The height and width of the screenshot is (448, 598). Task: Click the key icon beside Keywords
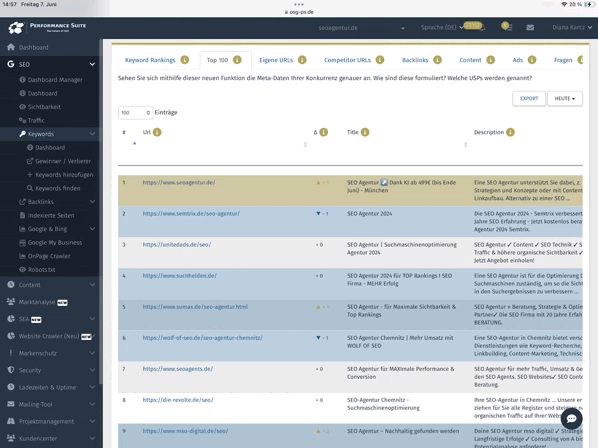tap(23, 134)
